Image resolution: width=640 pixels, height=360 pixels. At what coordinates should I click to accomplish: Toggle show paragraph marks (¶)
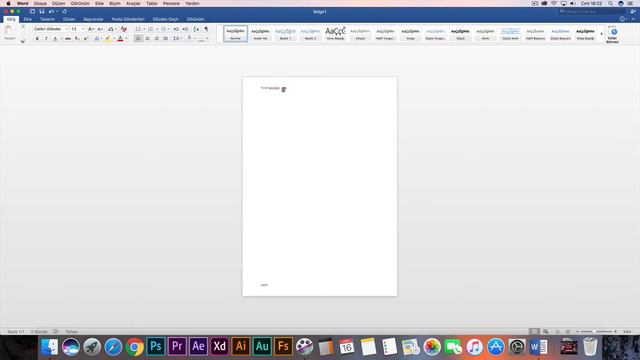click(x=206, y=29)
